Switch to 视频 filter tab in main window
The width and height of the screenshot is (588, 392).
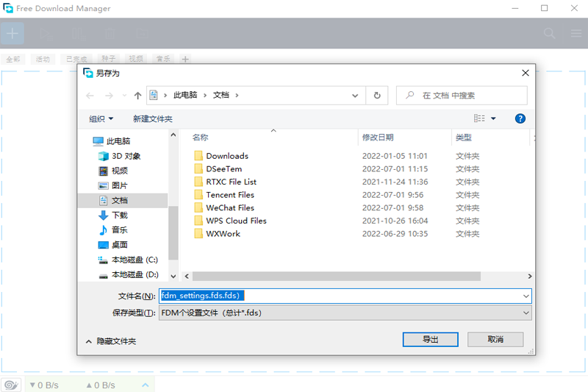point(136,59)
